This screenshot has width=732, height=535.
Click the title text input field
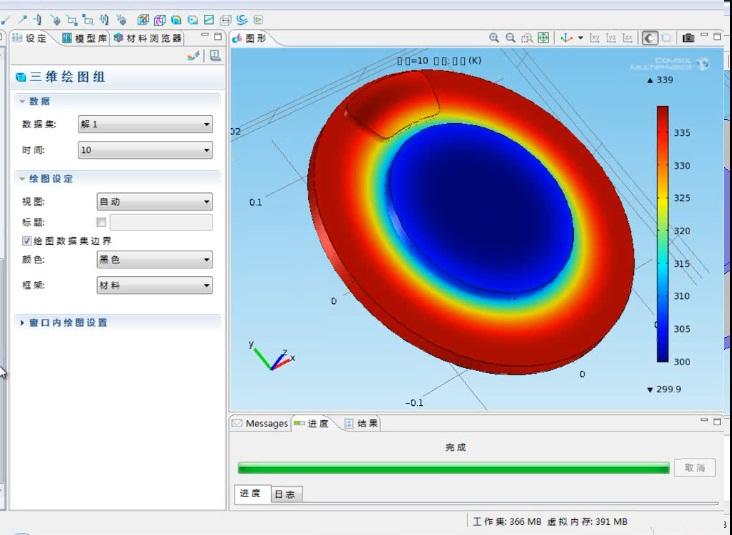[161, 222]
